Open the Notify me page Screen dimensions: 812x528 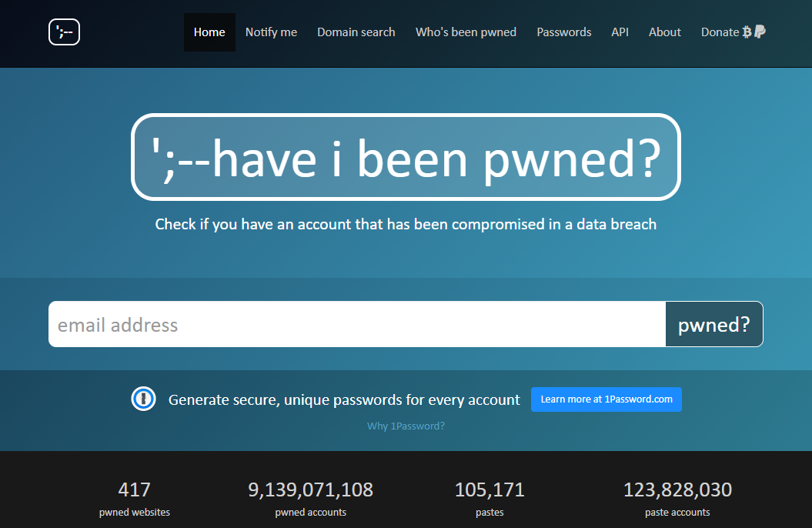271,32
